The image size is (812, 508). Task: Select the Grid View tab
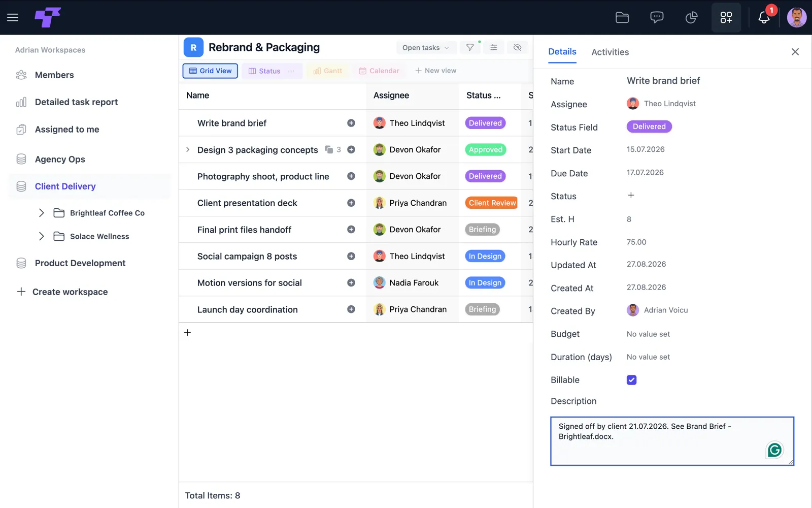point(210,71)
